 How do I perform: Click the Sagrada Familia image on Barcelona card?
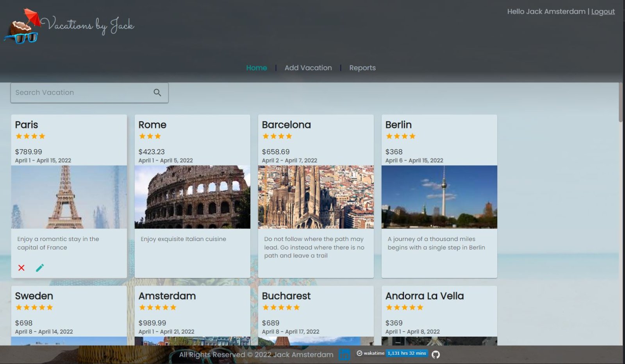pyautogui.click(x=316, y=197)
